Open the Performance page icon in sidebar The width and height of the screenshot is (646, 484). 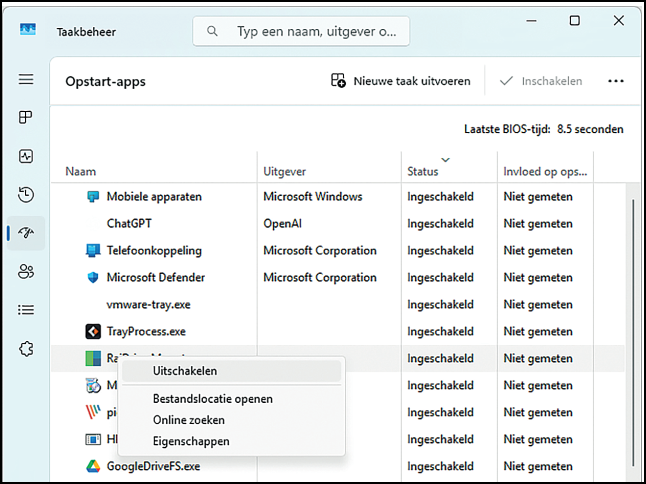[x=26, y=156]
